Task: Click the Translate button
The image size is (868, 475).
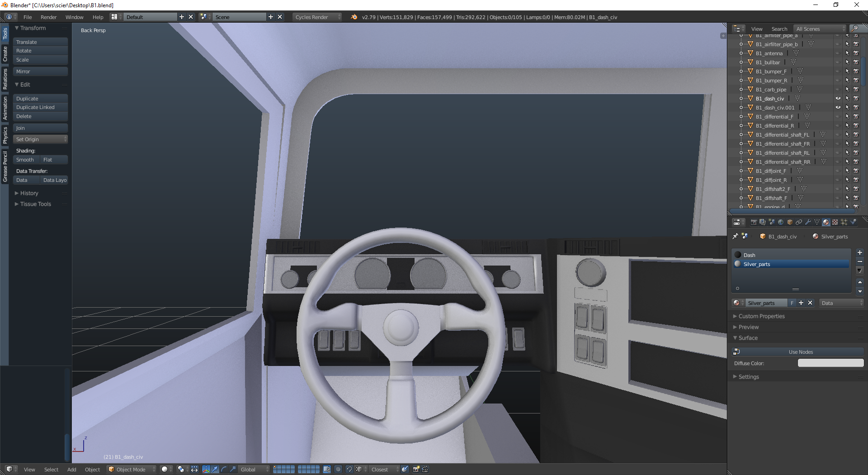Action: pyautogui.click(x=40, y=42)
